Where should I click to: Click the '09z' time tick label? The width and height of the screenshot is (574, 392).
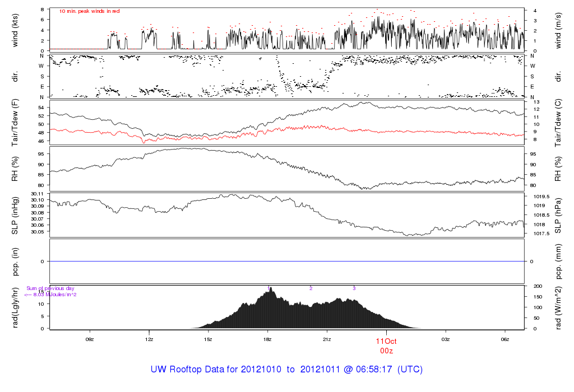pyautogui.click(x=90, y=339)
